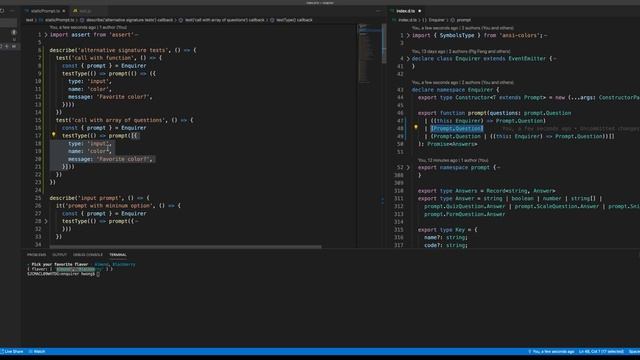Open the PROBLEMS panel tab

pyautogui.click(x=37, y=255)
